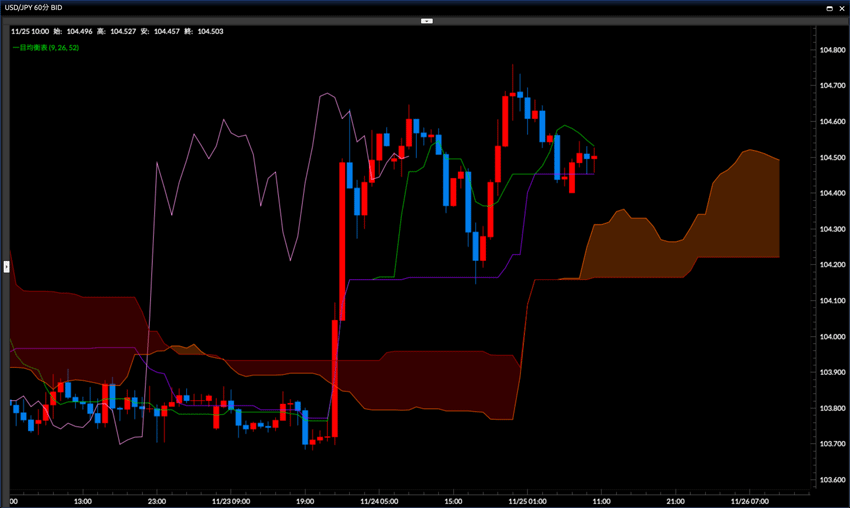Expand the top panel collapse handle
The height and width of the screenshot is (508, 850).
pos(424,19)
